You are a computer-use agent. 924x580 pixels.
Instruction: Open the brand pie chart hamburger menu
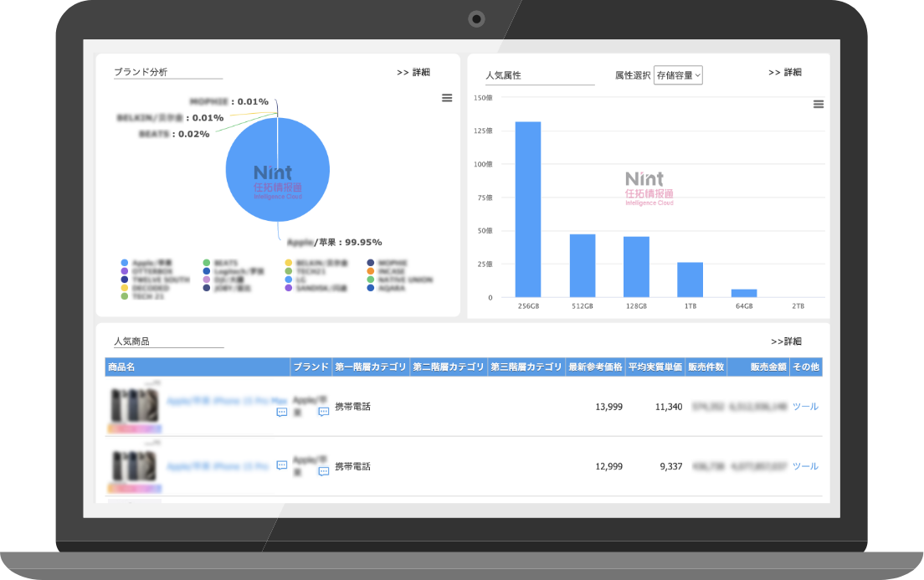pyautogui.click(x=447, y=98)
